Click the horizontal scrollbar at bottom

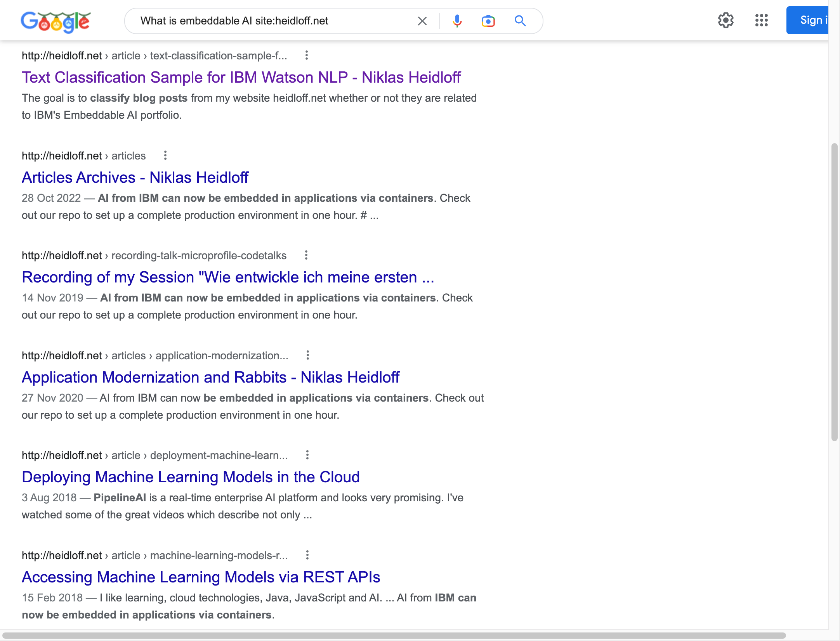pos(394,636)
